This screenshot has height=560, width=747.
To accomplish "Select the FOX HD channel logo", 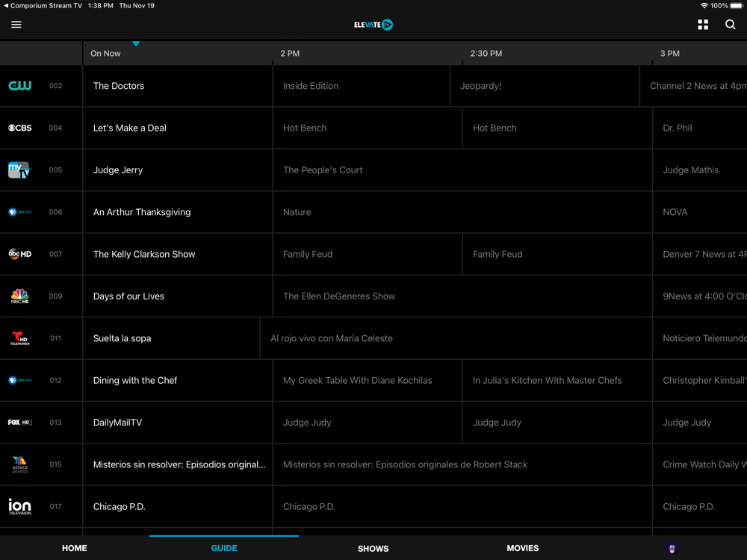I will [x=20, y=423].
